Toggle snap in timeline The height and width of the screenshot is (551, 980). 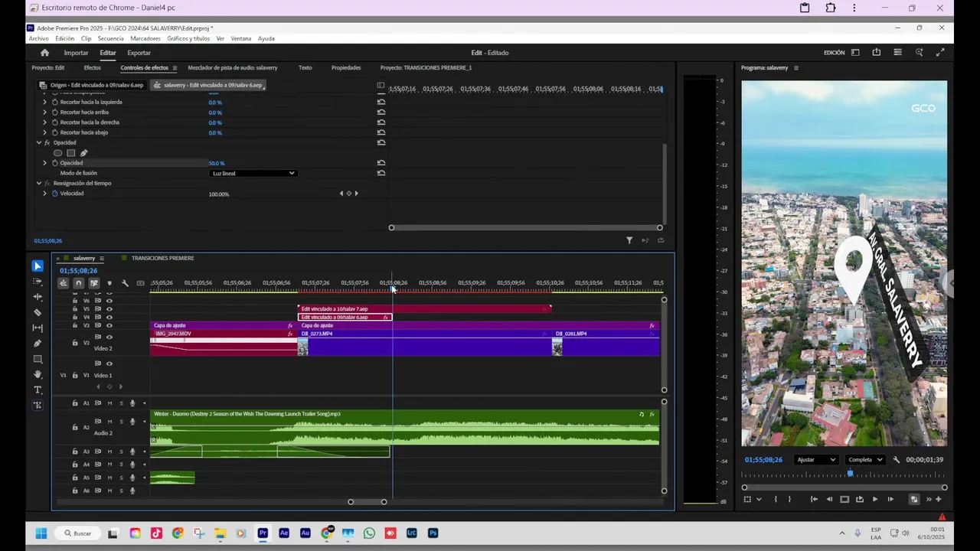tap(78, 283)
